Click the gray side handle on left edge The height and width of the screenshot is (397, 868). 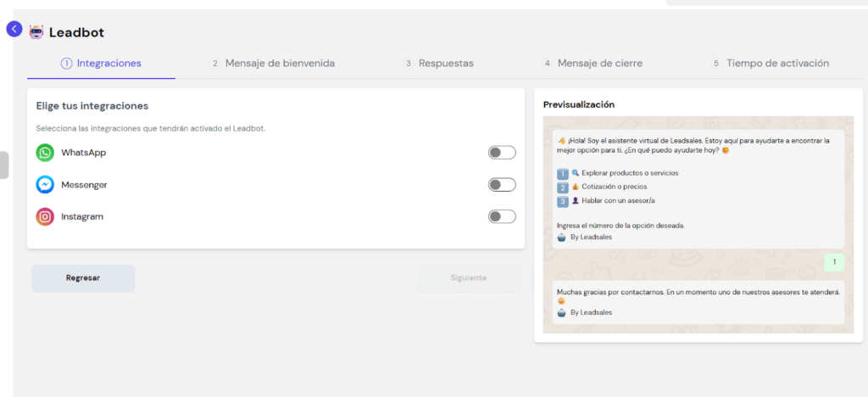(x=4, y=165)
